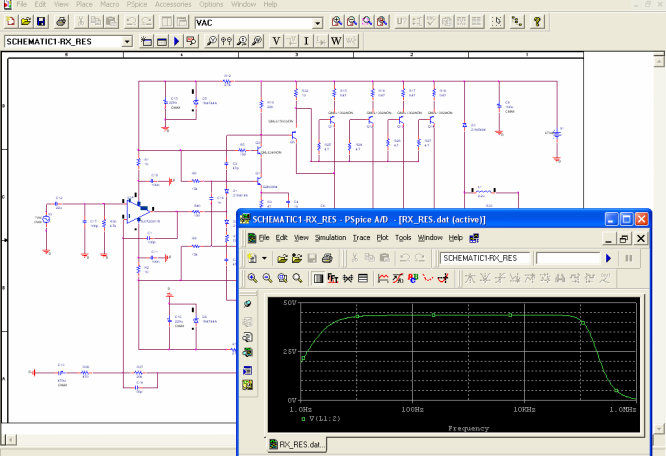Click the run simulation arrow in PSpice A/D

(x=607, y=258)
